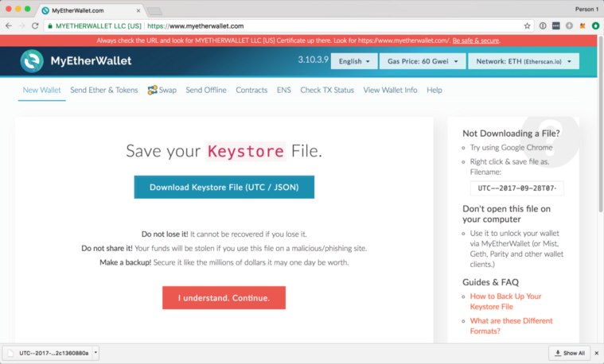Click the green secure lock icon

50,25
